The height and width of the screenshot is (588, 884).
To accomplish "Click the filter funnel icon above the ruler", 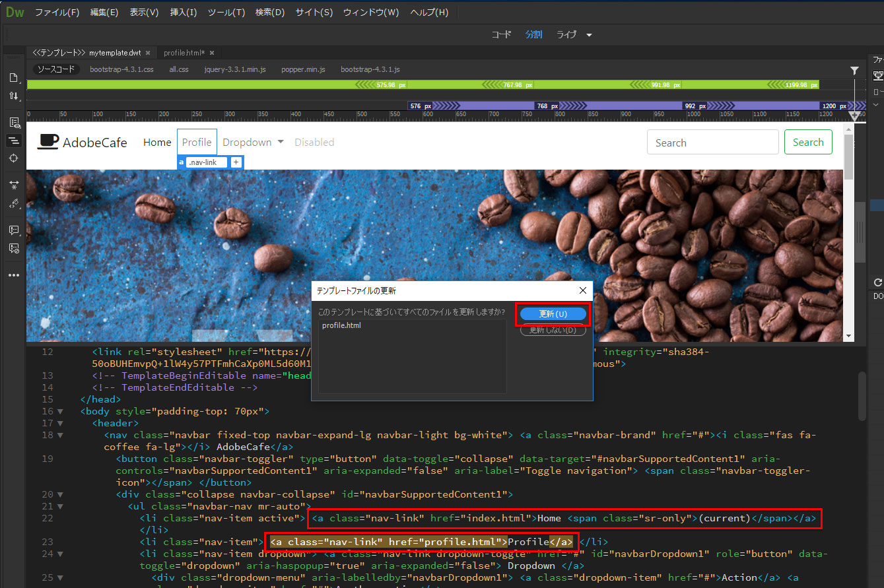I will tap(854, 71).
